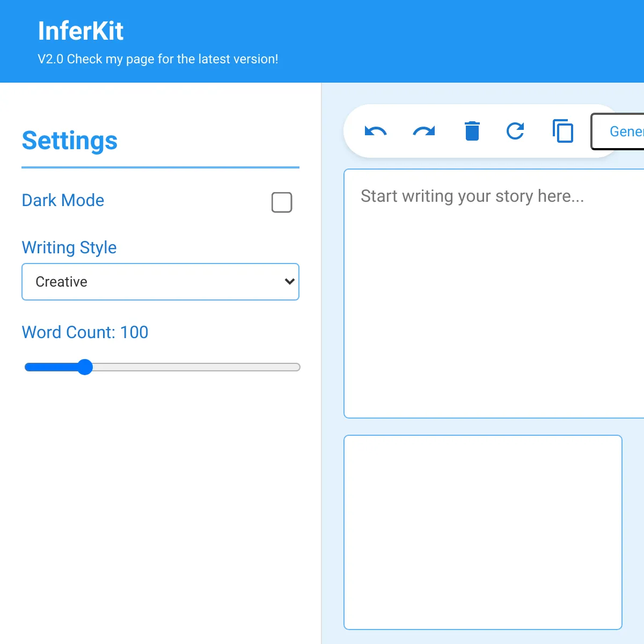Click the V2.0 latest version notice
Image resolution: width=644 pixels, height=644 pixels.
tap(158, 59)
